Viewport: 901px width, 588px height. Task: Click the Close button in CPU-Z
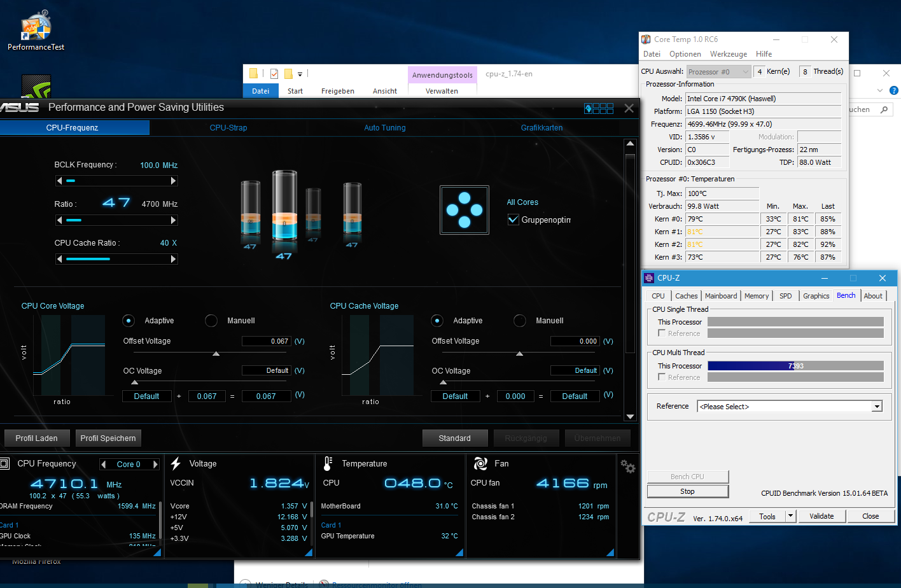[870, 516]
